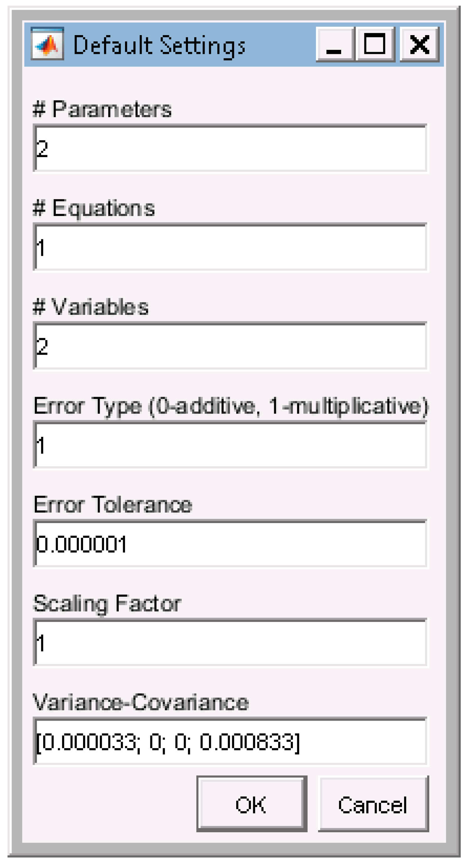Screen dimensions: 469x868
Task: Click the Error Type label text
Action: 230,406
